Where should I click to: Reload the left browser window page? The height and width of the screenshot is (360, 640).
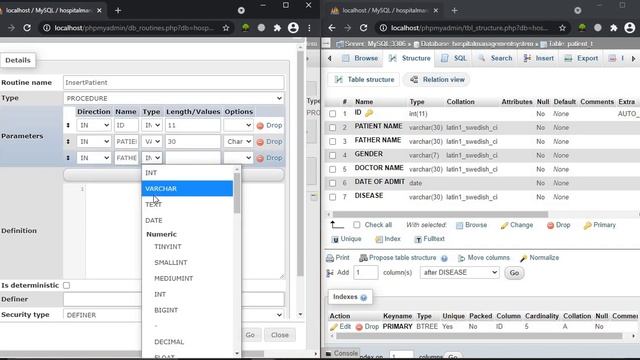tap(27, 28)
